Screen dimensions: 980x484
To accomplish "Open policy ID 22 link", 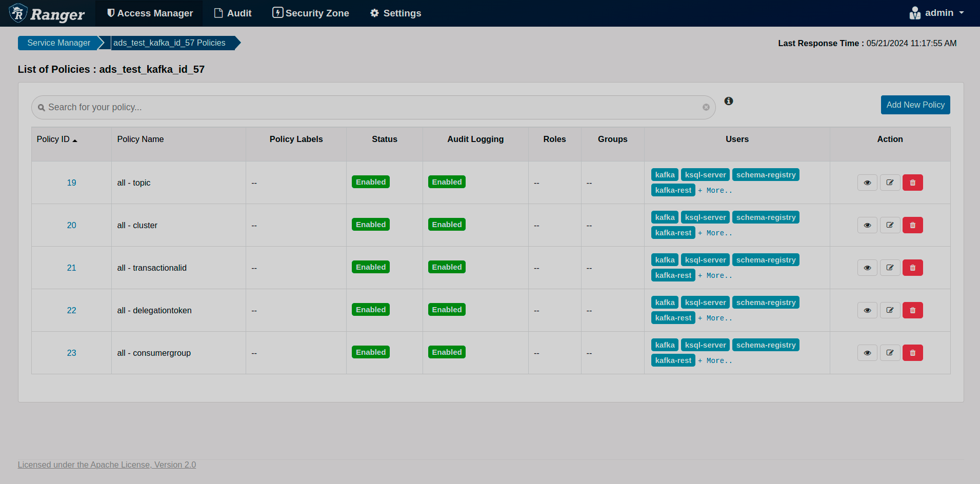I will pos(71,310).
